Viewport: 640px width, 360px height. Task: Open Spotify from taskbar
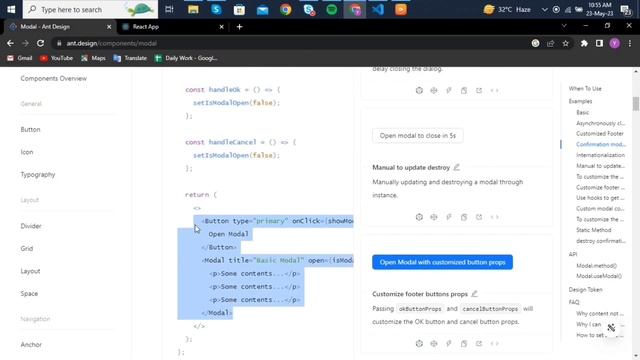(x=332, y=9)
